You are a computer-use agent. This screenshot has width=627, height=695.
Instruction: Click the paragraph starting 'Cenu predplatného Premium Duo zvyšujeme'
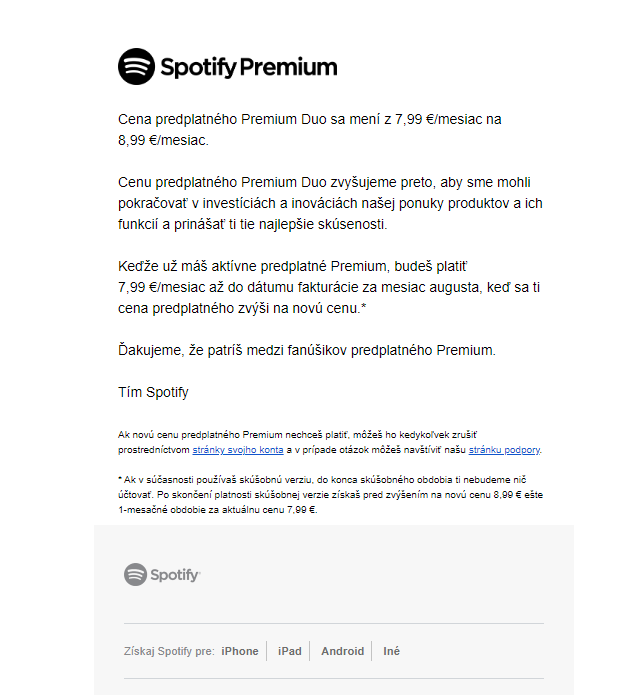click(x=330, y=203)
